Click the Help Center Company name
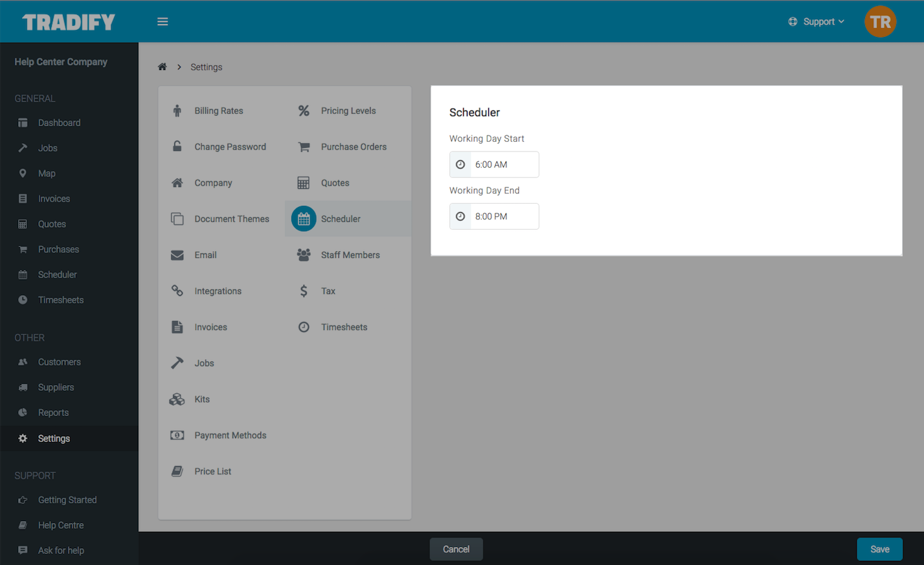 point(61,62)
